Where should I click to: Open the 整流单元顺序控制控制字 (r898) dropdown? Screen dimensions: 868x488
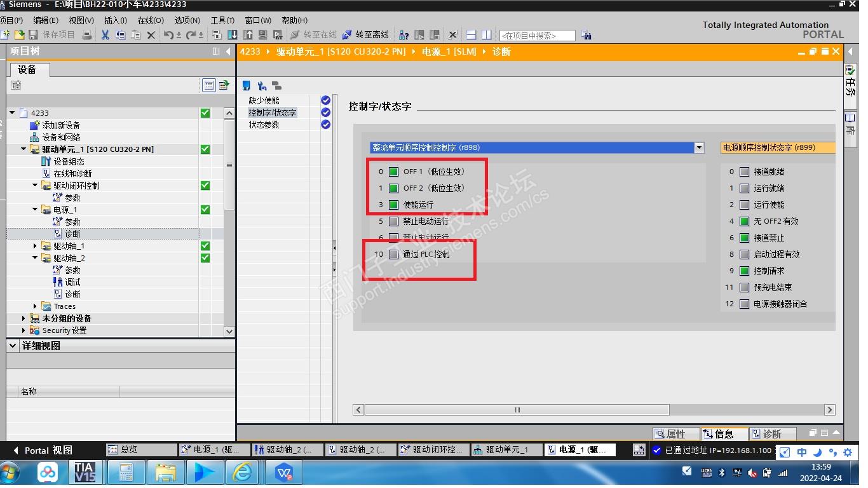(699, 147)
